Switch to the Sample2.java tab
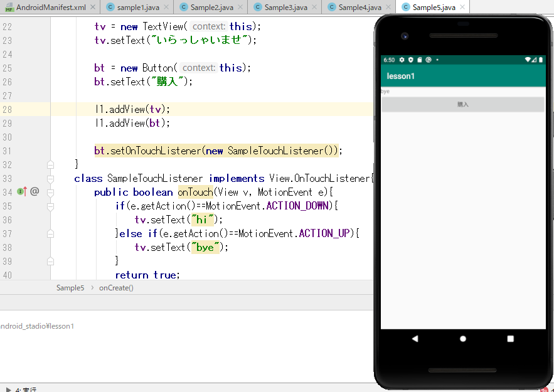Image resolution: width=554 pixels, height=392 pixels. 209,8
